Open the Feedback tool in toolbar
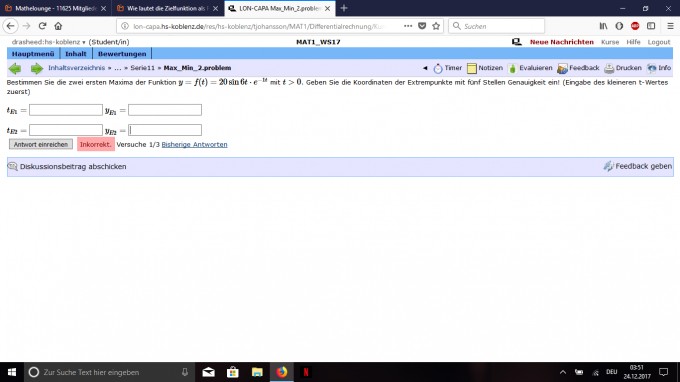Screen dimensions: 680x382 [578, 68]
